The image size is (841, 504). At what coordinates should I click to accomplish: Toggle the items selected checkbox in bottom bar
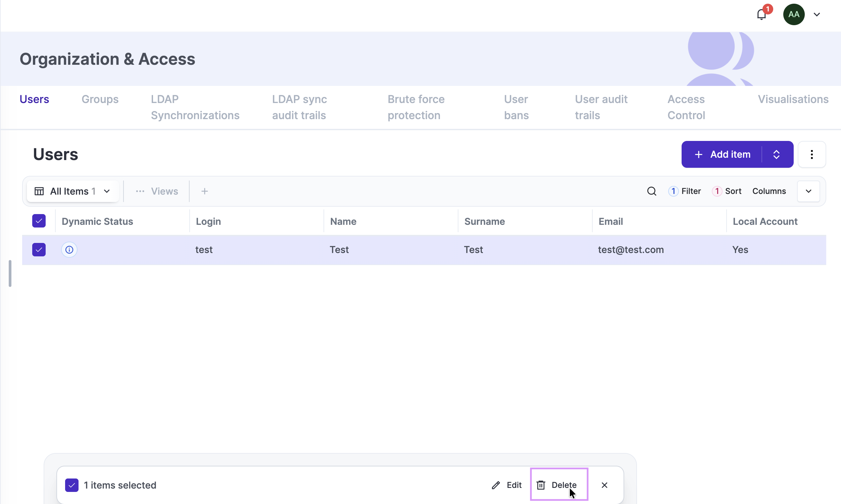click(x=72, y=485)
